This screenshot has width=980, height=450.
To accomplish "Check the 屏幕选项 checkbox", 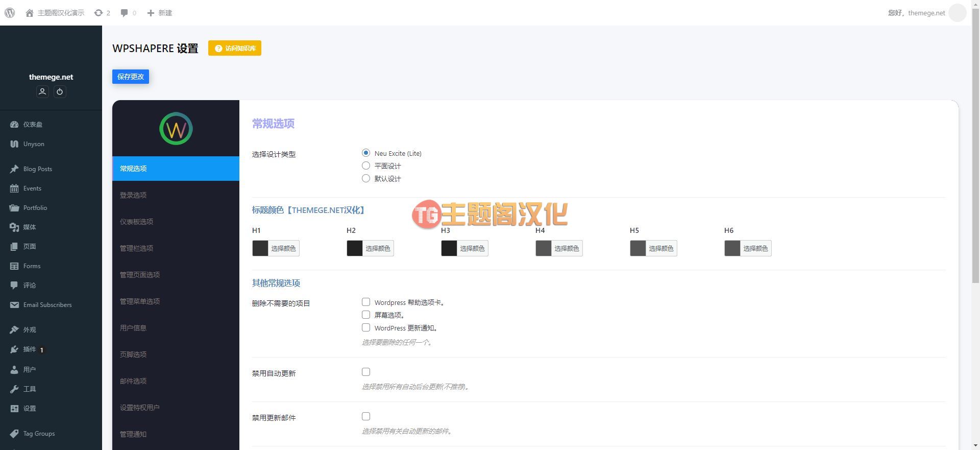I will (366, 315).
